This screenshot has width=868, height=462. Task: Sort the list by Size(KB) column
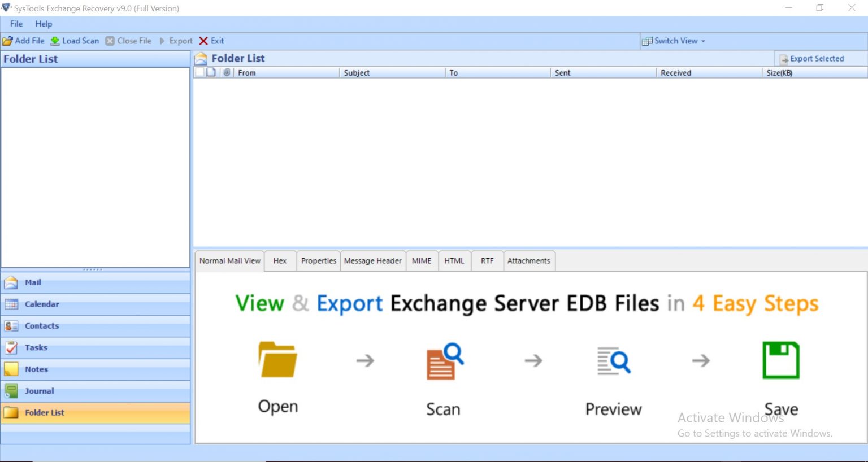coord(779,73)
